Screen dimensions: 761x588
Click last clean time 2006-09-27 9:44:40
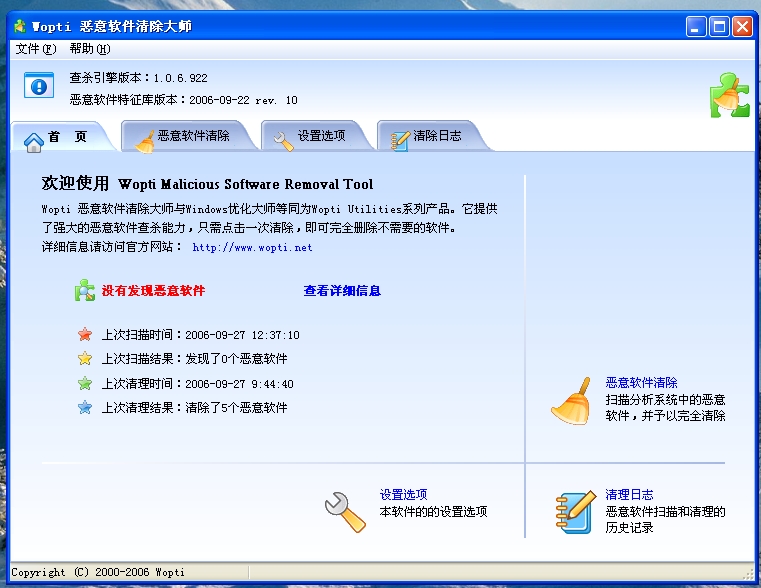pyautogui.click(x=239, y=384)
